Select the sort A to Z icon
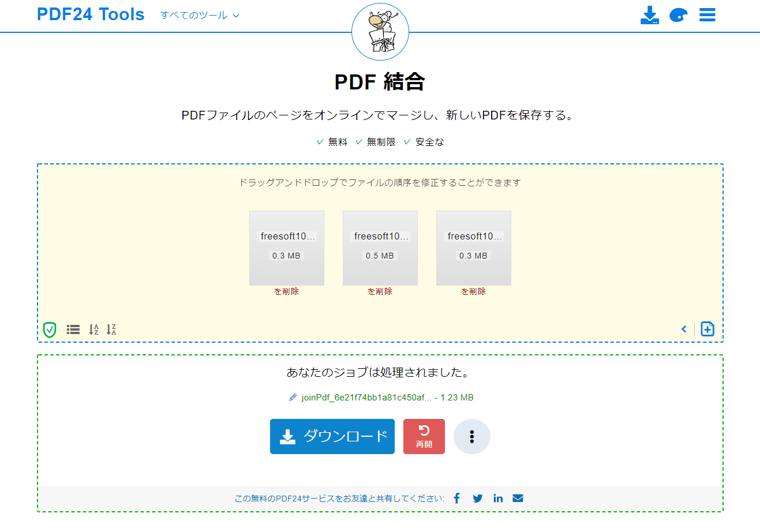Viewport: 760px width, 532px height. (x=94, y=329)
